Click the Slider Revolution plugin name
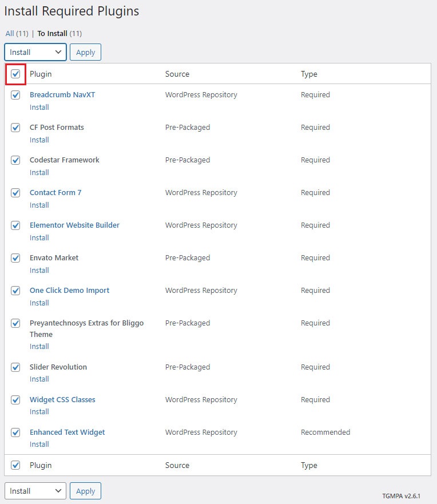This screenshot has height=504, width=437. [58, 367]
